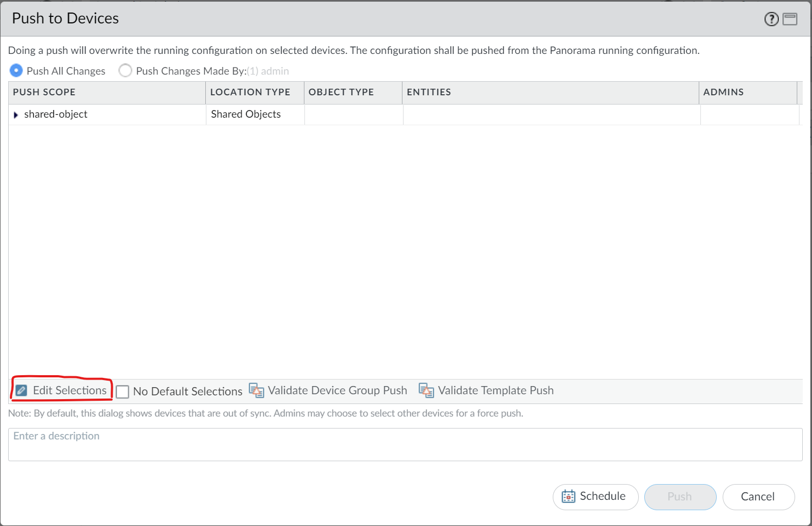Sort by LOCATION TYPE column header

255,93
